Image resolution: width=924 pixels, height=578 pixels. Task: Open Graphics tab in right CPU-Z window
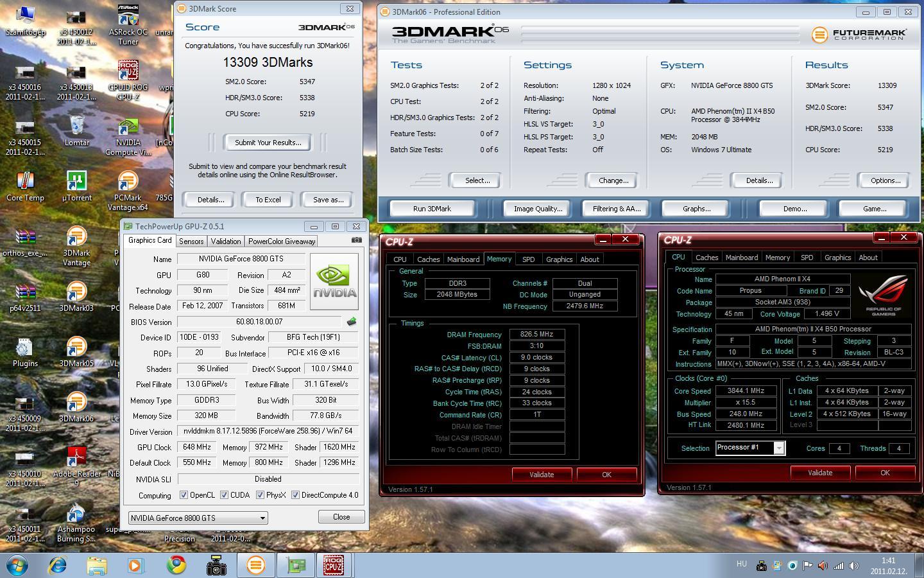pos(837,258)
